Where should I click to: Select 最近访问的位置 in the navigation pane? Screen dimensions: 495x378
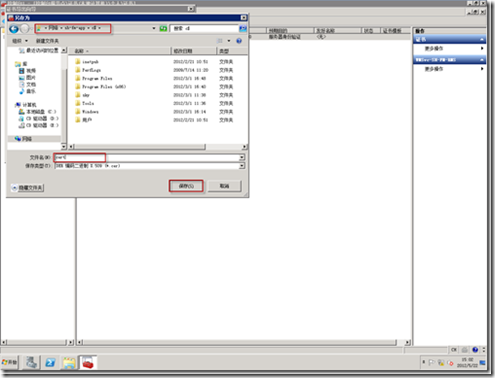pos(38,50)
